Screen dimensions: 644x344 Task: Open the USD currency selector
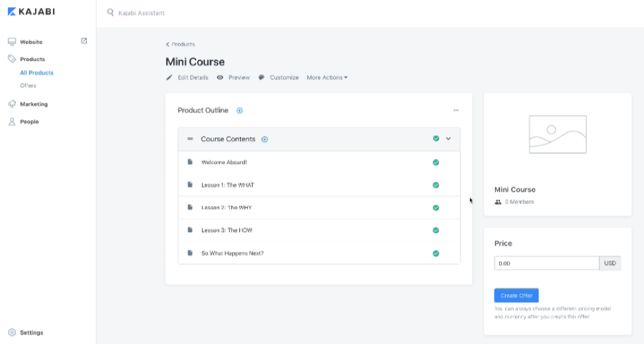(x=610, y=263)
